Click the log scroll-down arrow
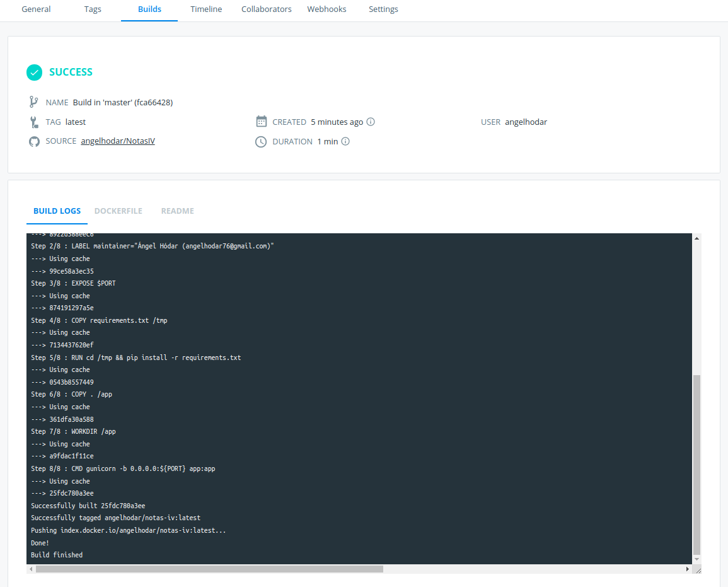 [697, 559]
